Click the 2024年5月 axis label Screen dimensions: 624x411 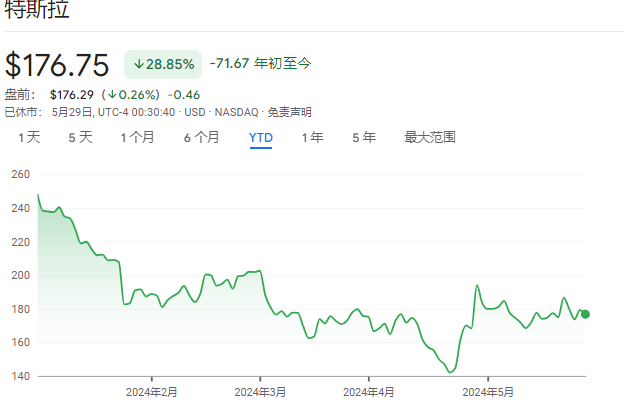point(488,392)
